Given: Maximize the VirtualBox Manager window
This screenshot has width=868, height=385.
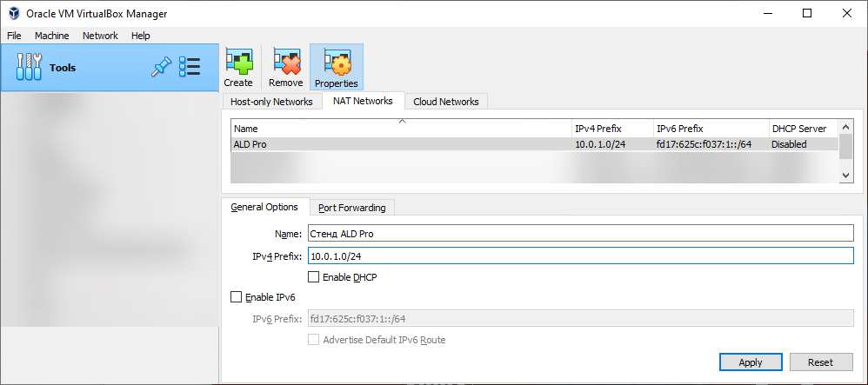Looking at the screenshot, I should (x=806, y=14).
